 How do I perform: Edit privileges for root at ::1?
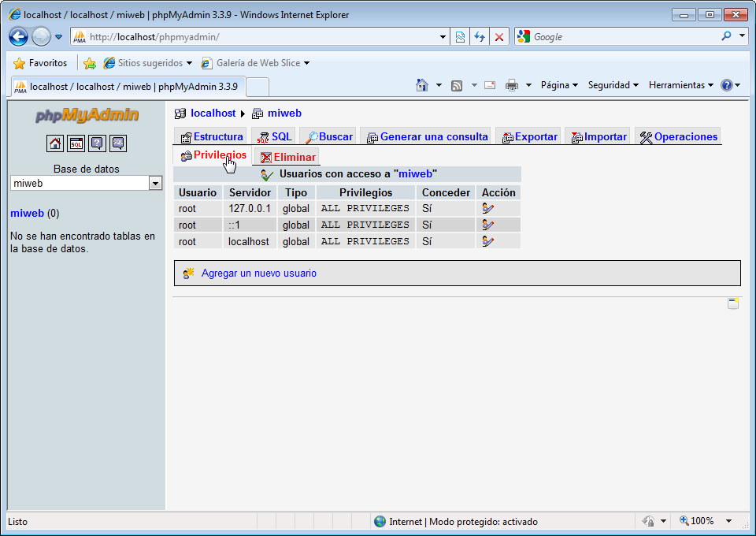click(x=487, y=225)
